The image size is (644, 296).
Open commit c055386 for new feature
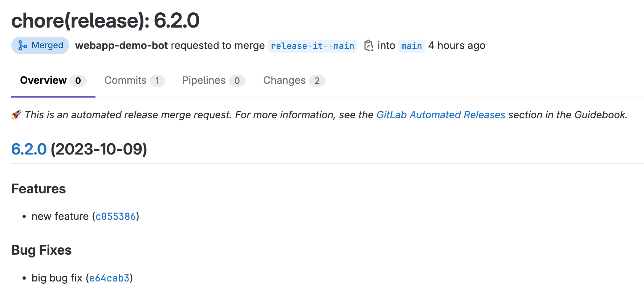click(115, 217)
